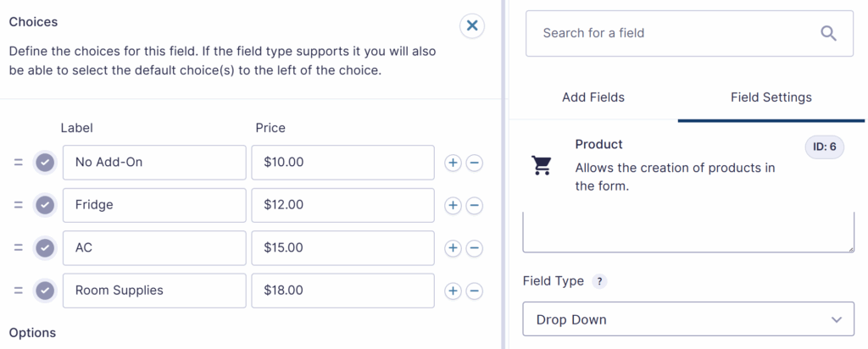Open the Field Type Drop Down select

click(687, 319)
